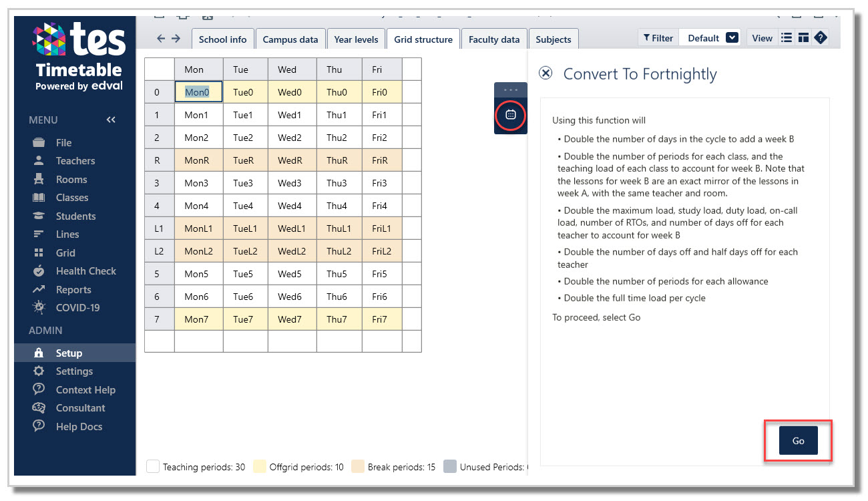Click the View button

[762, 38]
